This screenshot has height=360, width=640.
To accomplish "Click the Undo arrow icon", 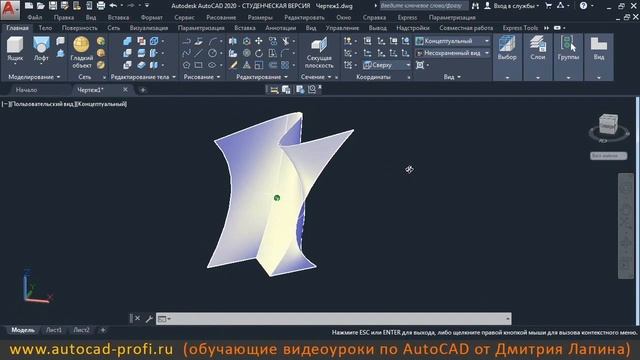I will click(113, 6).
